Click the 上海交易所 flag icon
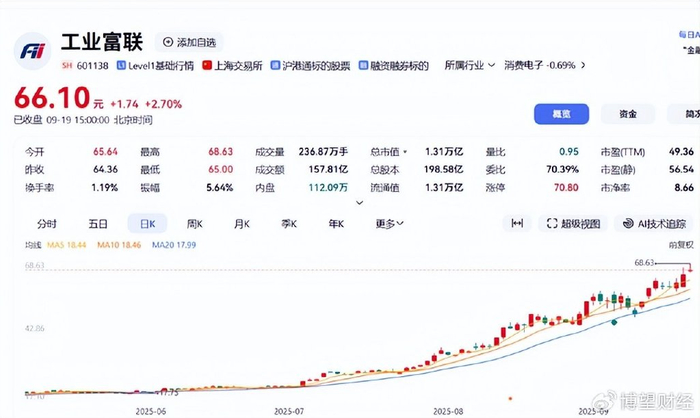This screenshot has height=418, width=700. 207,66
